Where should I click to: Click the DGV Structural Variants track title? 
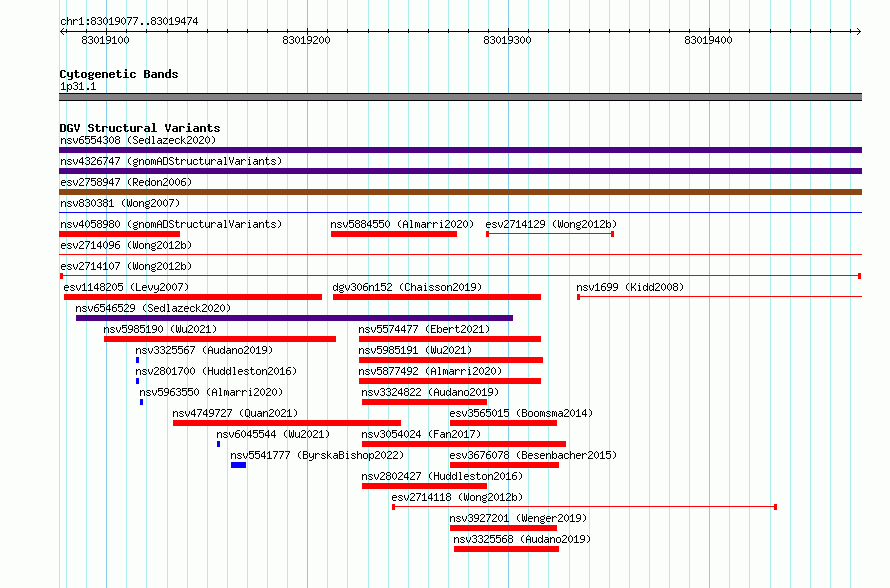click(x=140, y=128)
